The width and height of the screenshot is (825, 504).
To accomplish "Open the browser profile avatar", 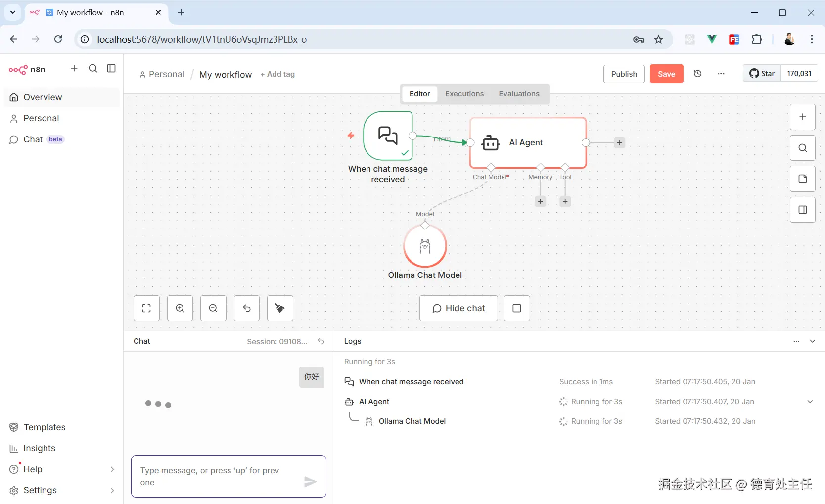I will [789, 39].
